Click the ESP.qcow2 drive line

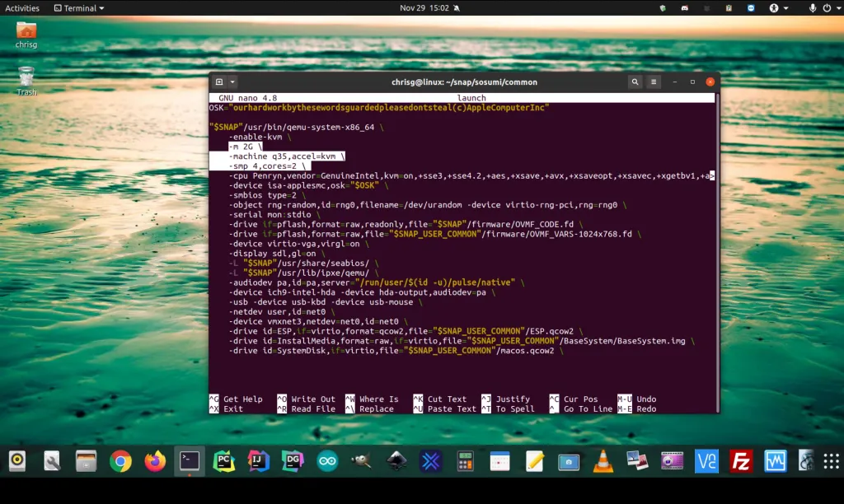point(406,331)
